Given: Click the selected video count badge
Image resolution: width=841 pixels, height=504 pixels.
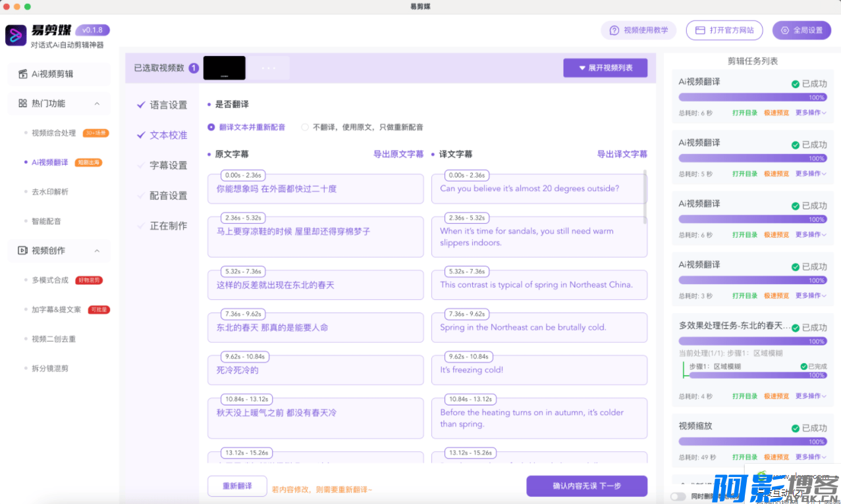Looking at the screenshot, I should [194, 68].
